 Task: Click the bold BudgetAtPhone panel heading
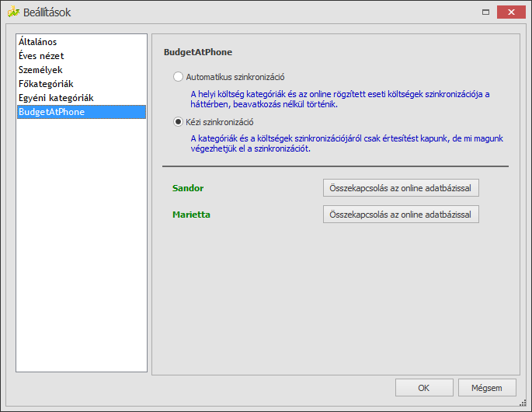[198, 52]
